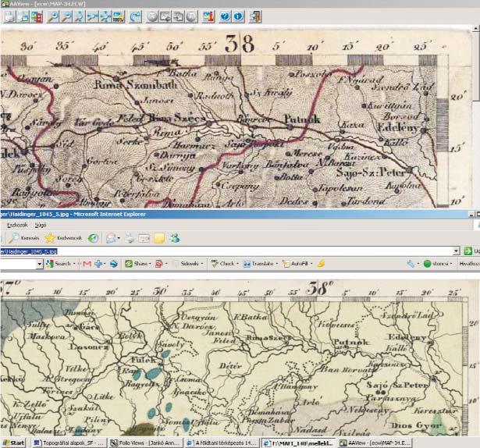Viewport: 480px width, 448px height.
Task: Click the fit-all arrows icon in AAView
Action: tap(105, 16)
